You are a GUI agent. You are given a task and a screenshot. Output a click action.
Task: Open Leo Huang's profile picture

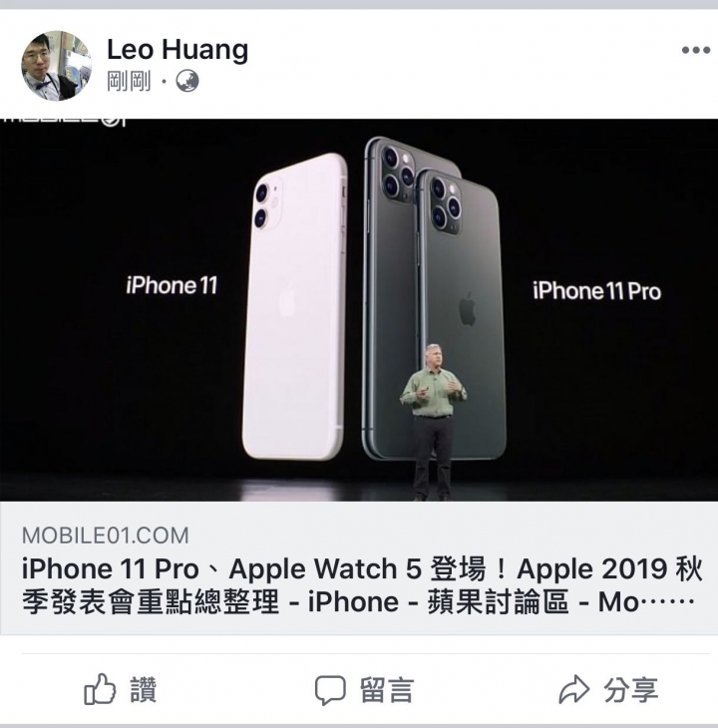coord(57,66)
